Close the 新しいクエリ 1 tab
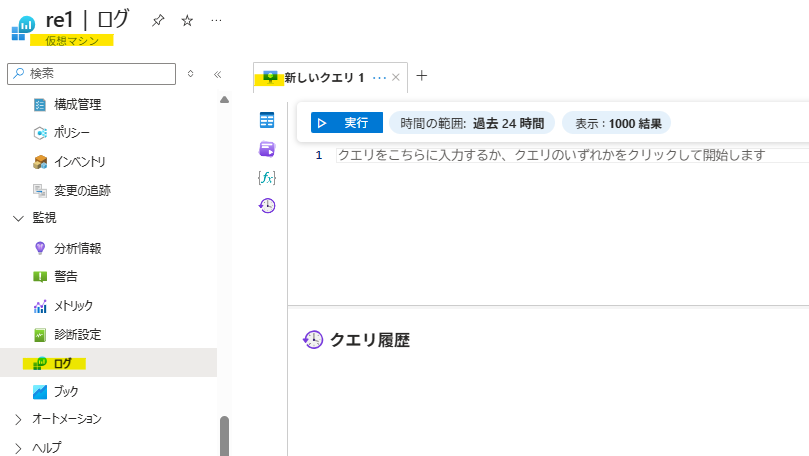Viewport: 809px width, 456px height. point(396,77)
